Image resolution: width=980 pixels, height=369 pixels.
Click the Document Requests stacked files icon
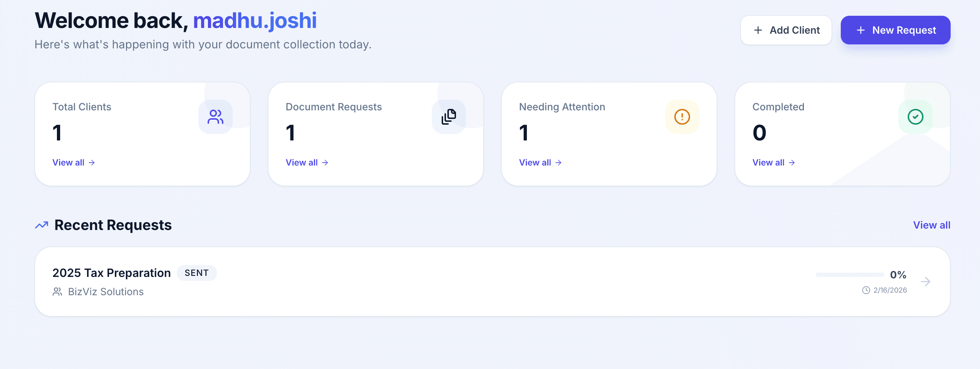pos(449,116)
